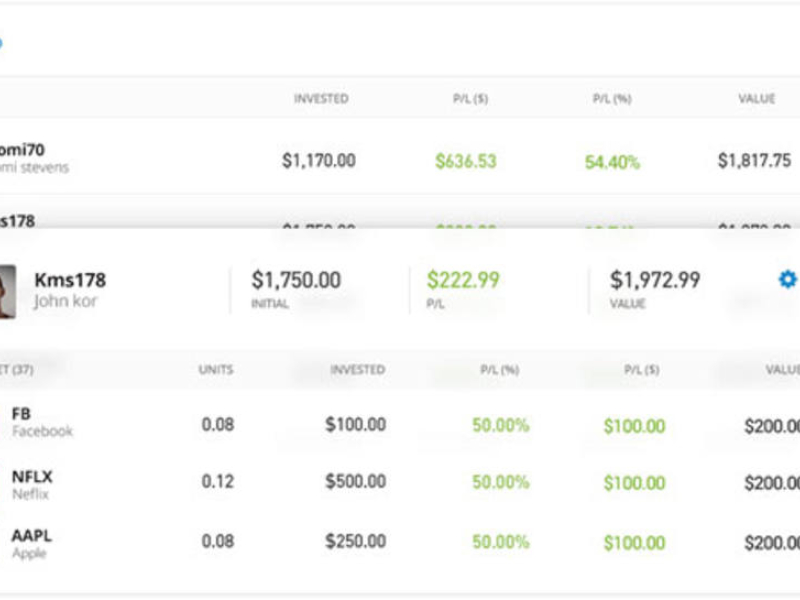The image size is (800, 600).
Task: Open the gear settings for Kms178
Action: 787,279
